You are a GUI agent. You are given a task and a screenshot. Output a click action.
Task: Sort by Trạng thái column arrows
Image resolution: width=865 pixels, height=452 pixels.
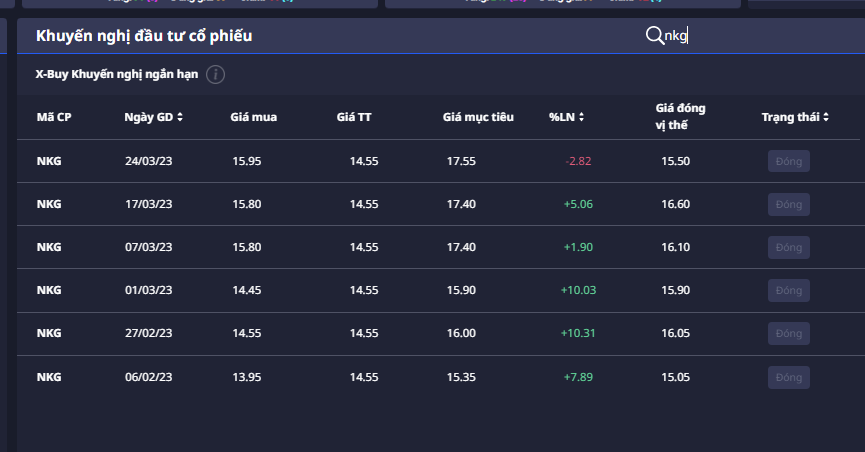(827, 117)
